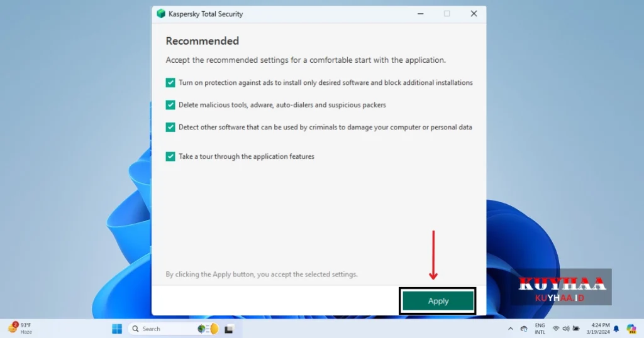Open Task View icon on taskbar
Screen dimensions: 644x338
229,329
